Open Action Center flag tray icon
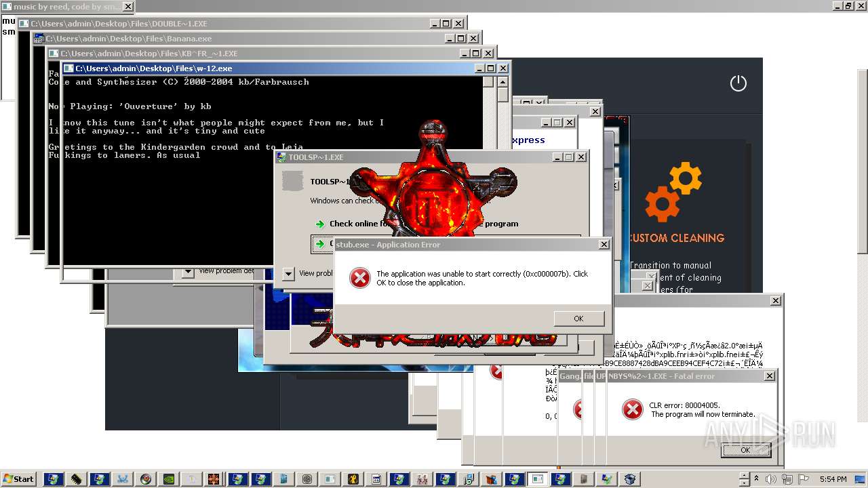This screenshot has width=868, height=488. [x=804, y=479]
